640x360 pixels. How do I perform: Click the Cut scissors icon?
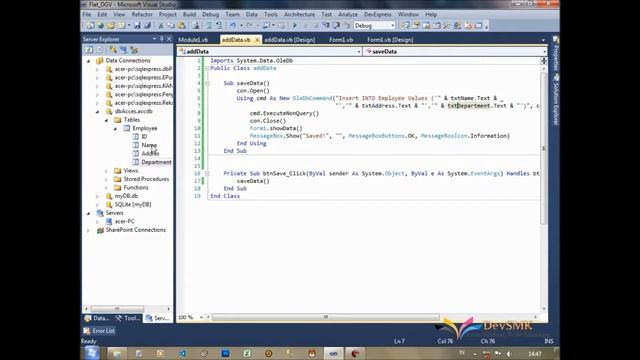(x=161, y=26)
